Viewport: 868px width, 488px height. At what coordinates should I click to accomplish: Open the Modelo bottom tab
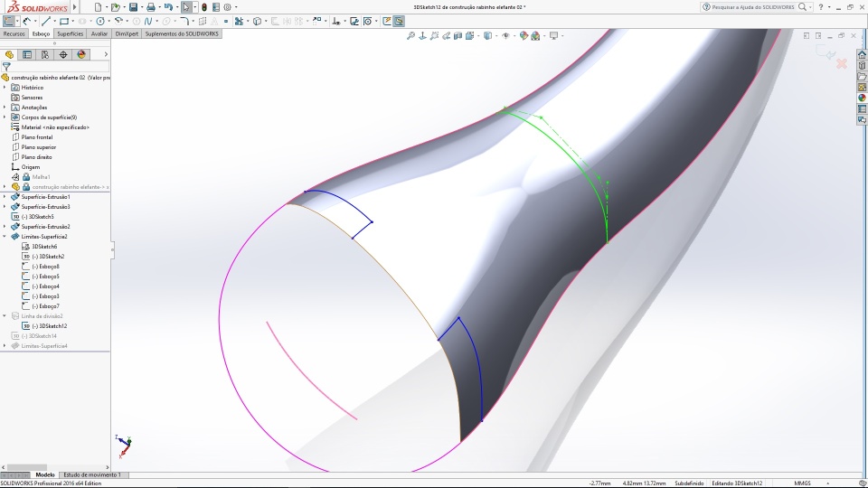[45, 474]
